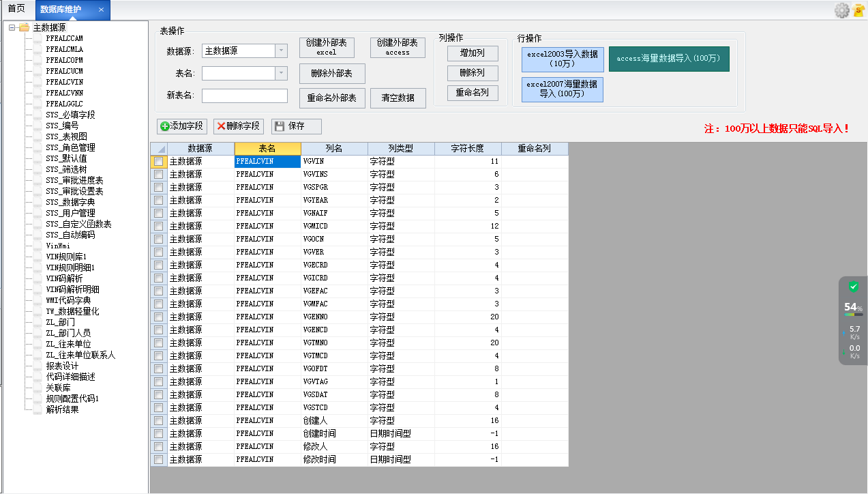Click excel2007海量数据导入（100万） button
The width and height of the screenshot is (868, 494).
point(563,89)
